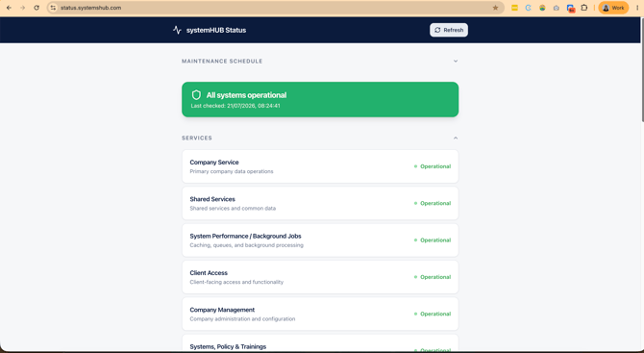Open the Chrome three-dot menu

click(x=637, y=8)
